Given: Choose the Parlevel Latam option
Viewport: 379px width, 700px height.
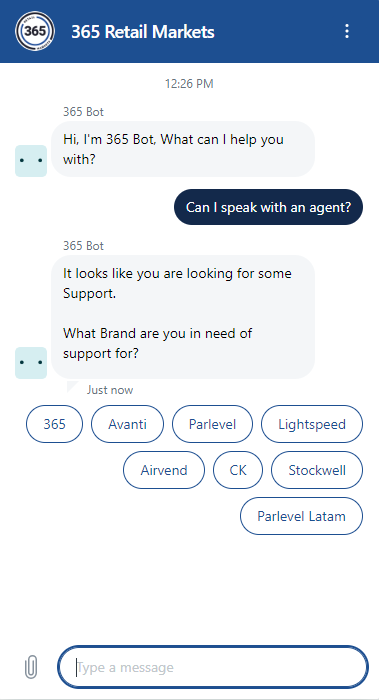Looking at the screenshot, I should pyautogui.click(x=301, y=516).
